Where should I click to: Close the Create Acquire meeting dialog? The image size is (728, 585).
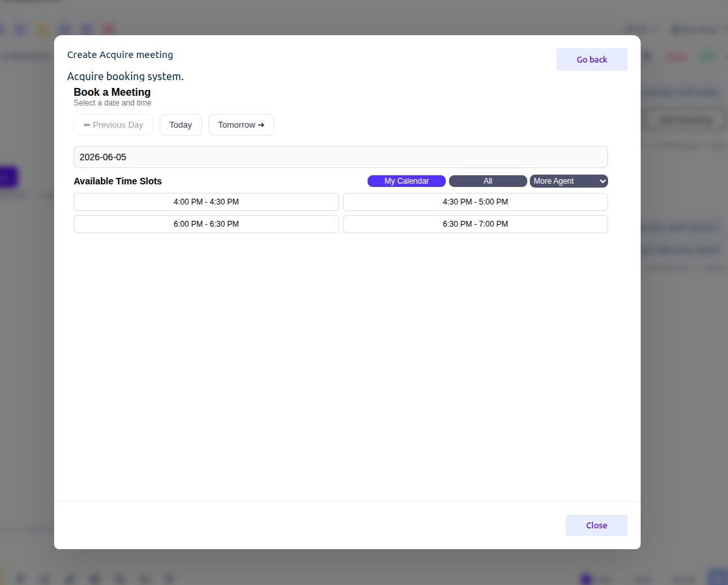(x=596, y=525)
